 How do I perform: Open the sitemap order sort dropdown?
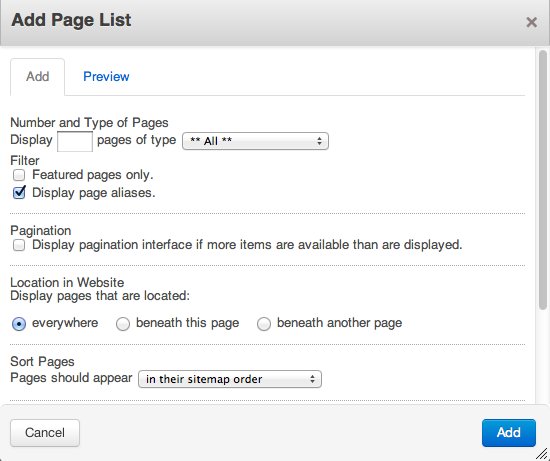(x=230, y=379)
